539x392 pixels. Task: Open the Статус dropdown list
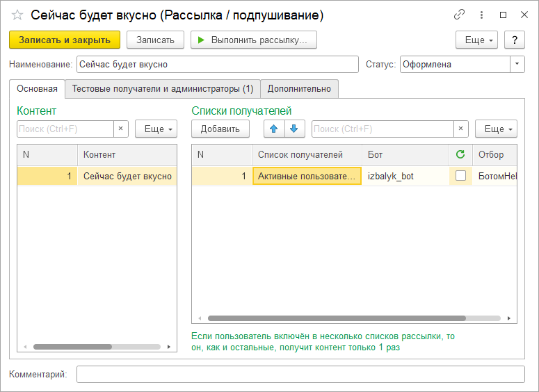pyautogui.click(x=517, y=64)
